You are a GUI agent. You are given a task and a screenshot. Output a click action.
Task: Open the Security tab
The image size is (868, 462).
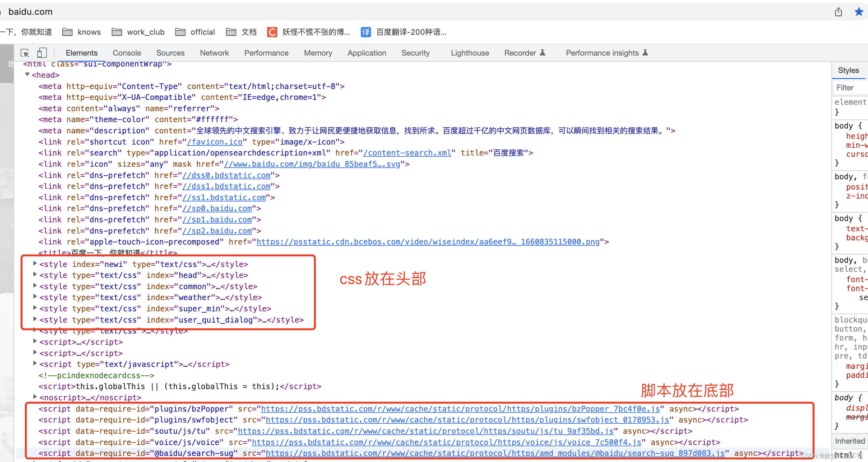click(x=415, y=53)
